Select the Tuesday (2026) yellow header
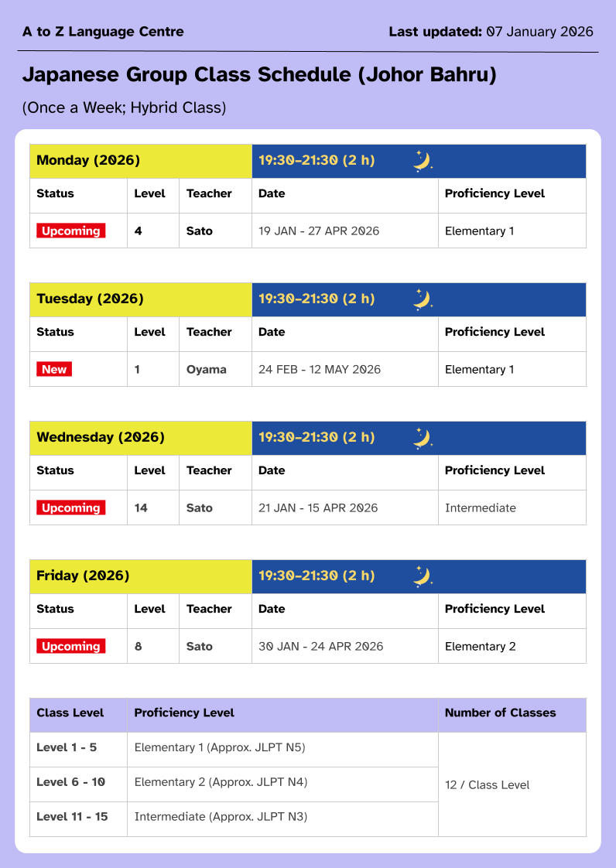 [141, 299]
